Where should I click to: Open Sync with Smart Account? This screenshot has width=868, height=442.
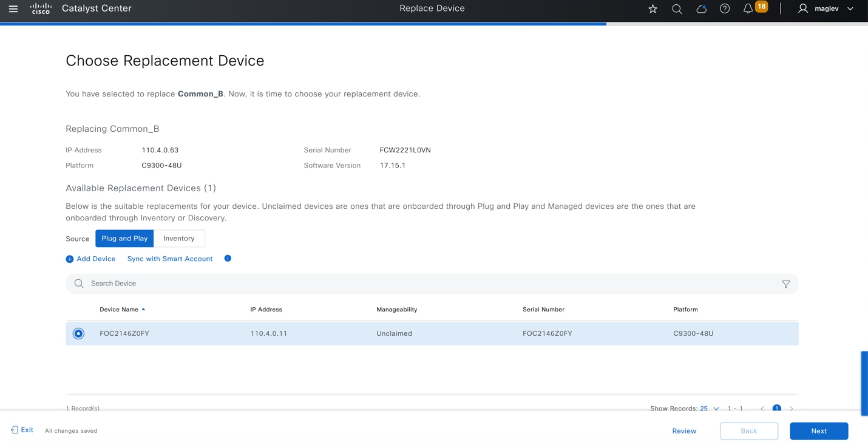(169, 258)
